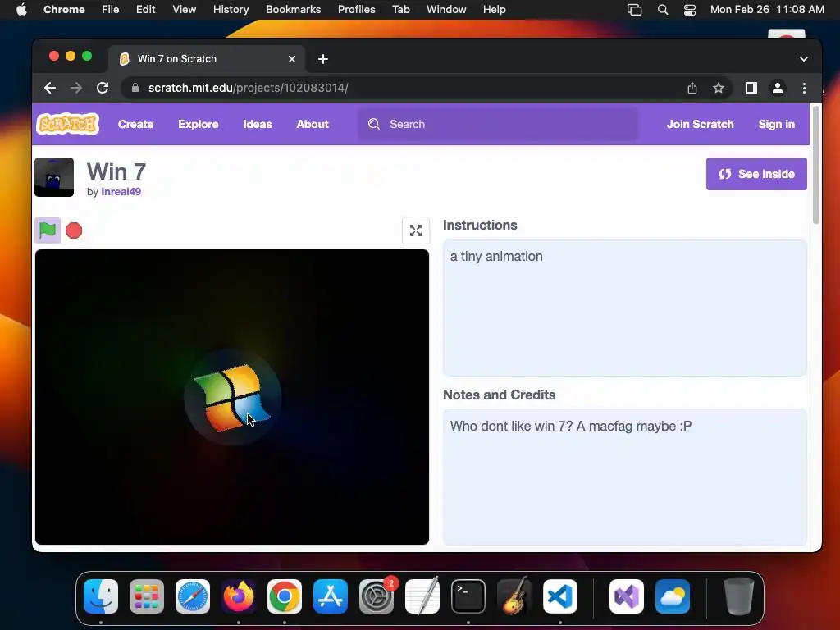This screenshot has height=630, width=840.
Task: Click Sign in
Action: tap(776, 124)
